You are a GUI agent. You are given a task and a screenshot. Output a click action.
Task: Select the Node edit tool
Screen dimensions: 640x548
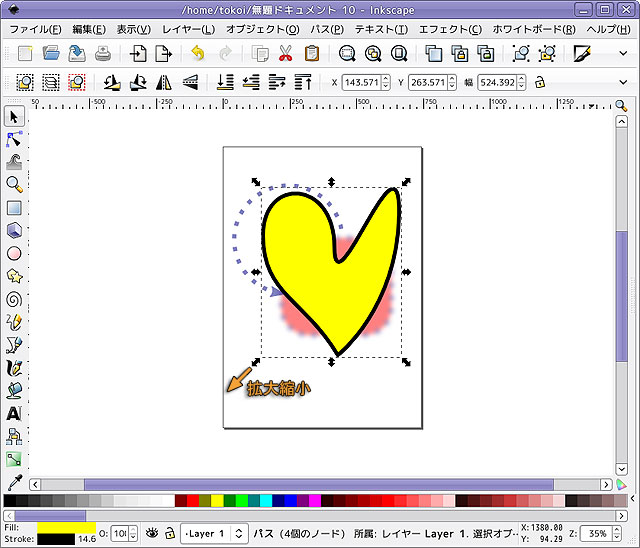[14, 139]
